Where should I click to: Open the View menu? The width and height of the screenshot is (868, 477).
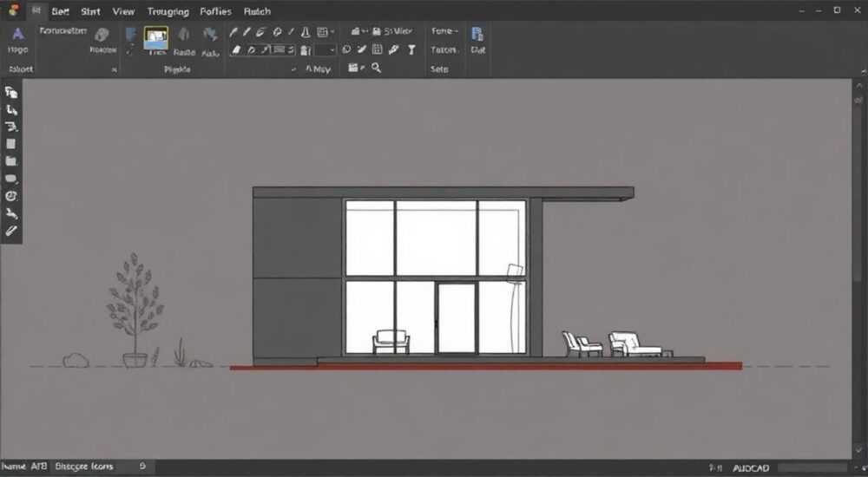[123, 11]
